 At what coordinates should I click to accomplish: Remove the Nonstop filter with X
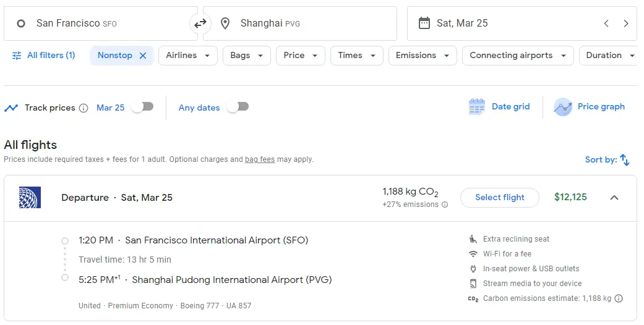[x=143, y=56]
